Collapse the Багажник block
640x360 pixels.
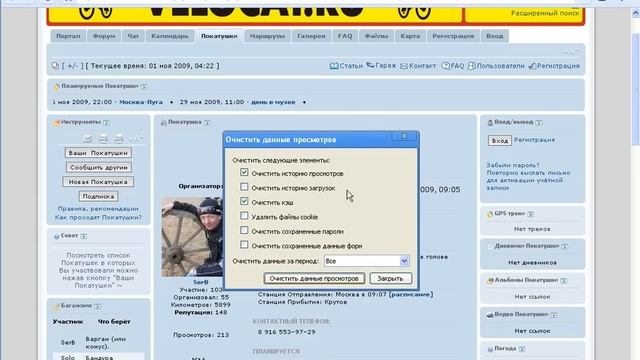tap(97, 306)
